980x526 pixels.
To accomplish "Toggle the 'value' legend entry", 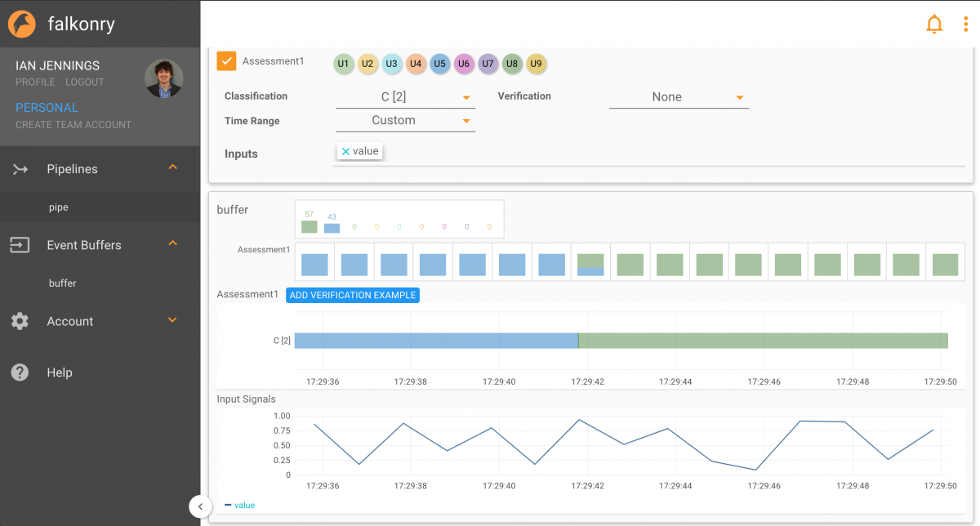I will (239, 506).
